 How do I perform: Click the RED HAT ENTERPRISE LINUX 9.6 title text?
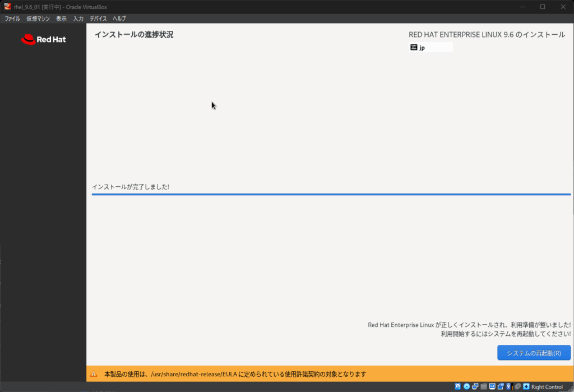tap(487, 34)
